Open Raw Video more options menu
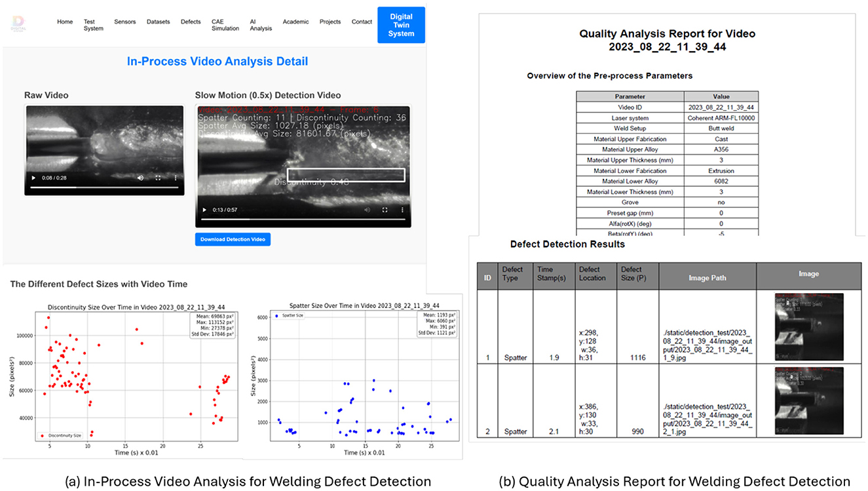This screenshot has width=868, height=491. (x=175, y=178)
